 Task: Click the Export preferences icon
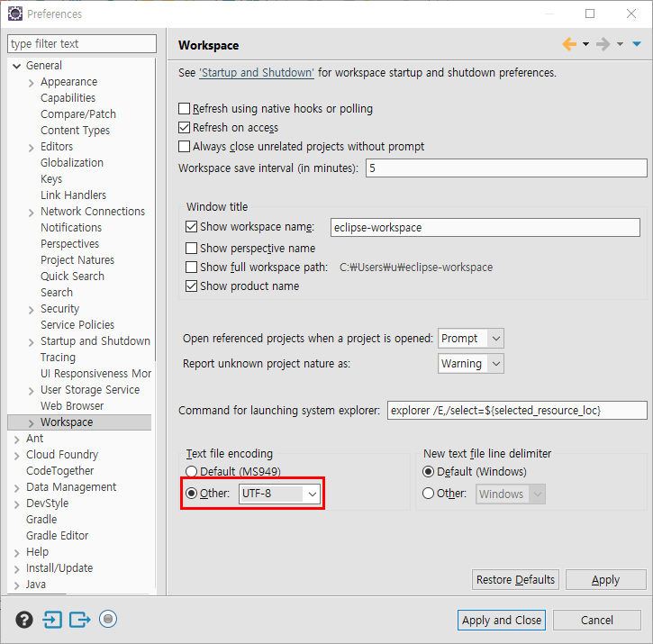pyautogui.click(x=79, y=620)
